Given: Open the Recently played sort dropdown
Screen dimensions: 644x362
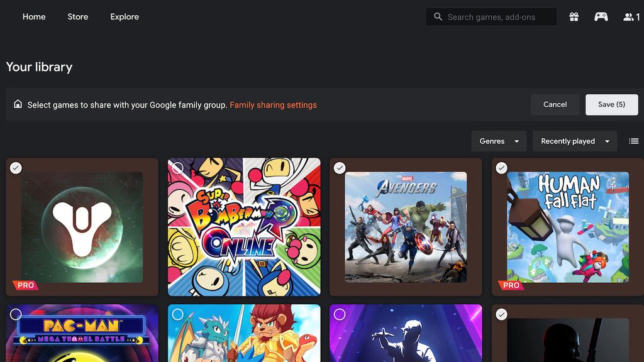Looking at the screenshot, I should pyautogui.click(x=575, y=141).
